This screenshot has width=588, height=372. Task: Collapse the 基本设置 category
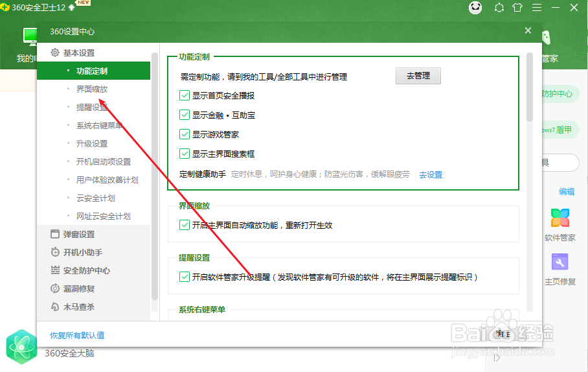point(79,53)
